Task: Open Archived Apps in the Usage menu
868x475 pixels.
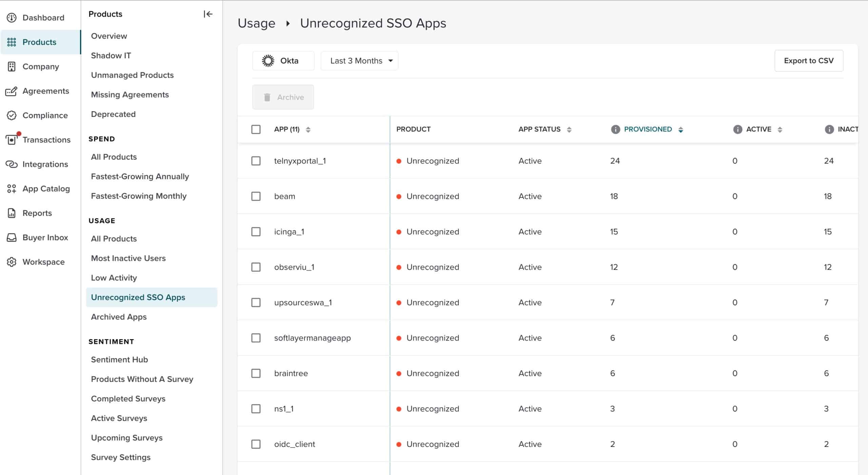Action: [x=119, y=317]
